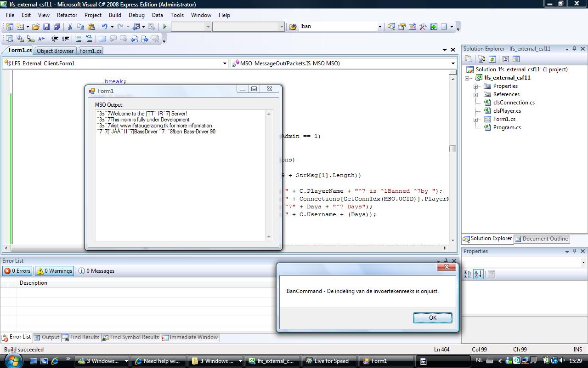The image size is (588, 368).
Task: Open the Properties panel object selector dropdown
Action: (x=583, y=262)
